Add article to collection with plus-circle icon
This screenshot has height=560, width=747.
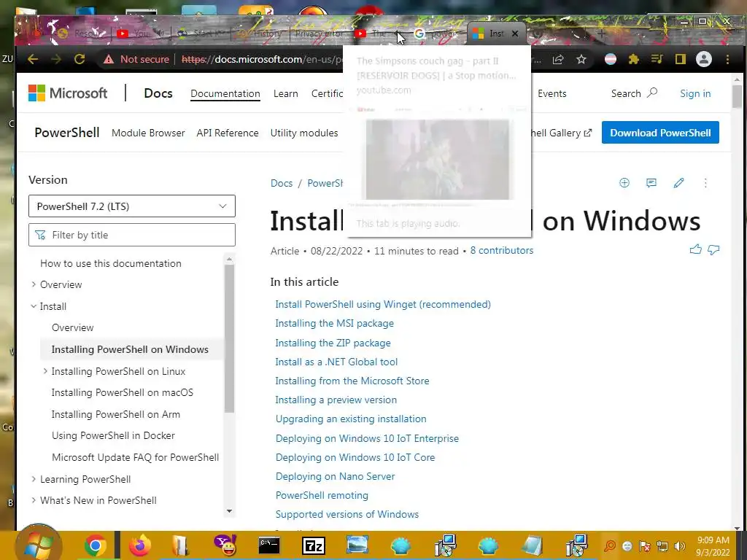click(x=624, y=183)
